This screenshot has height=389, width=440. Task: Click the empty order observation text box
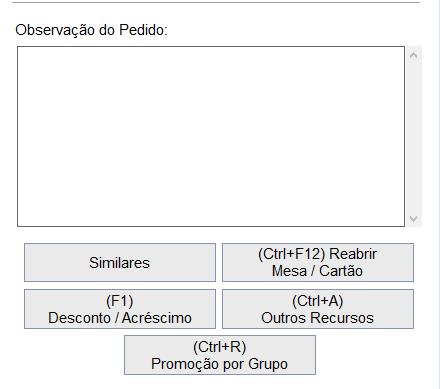[x=211, y=137]
